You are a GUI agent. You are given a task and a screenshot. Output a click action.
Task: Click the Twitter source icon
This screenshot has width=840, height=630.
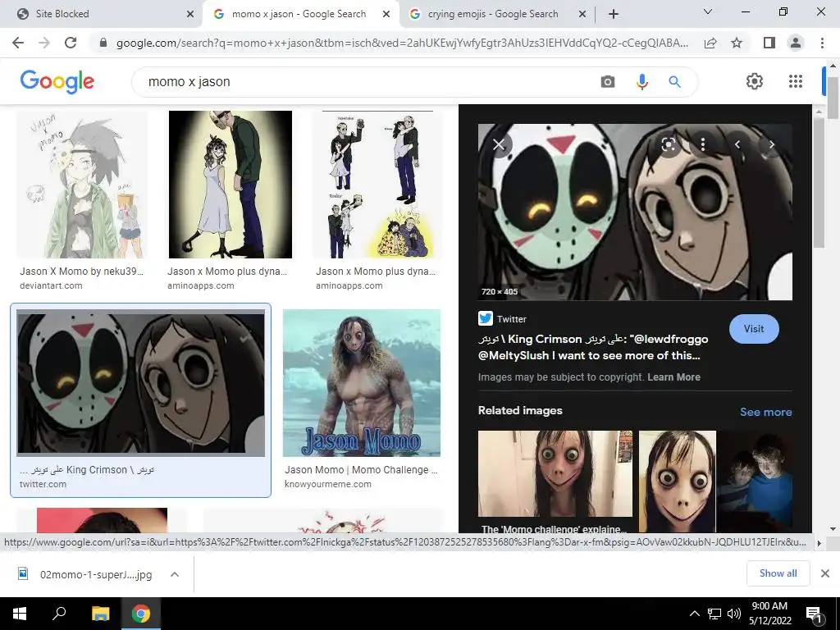pos(486,318)
